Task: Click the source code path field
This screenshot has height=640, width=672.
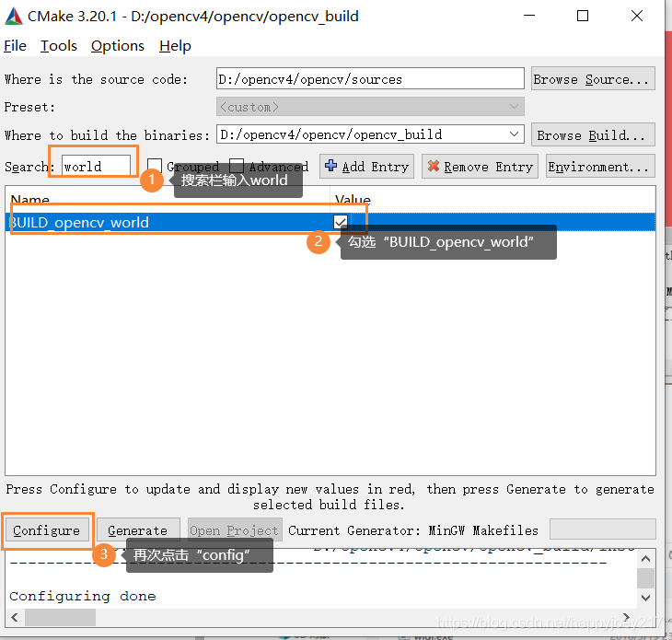Action: point(370,78)
